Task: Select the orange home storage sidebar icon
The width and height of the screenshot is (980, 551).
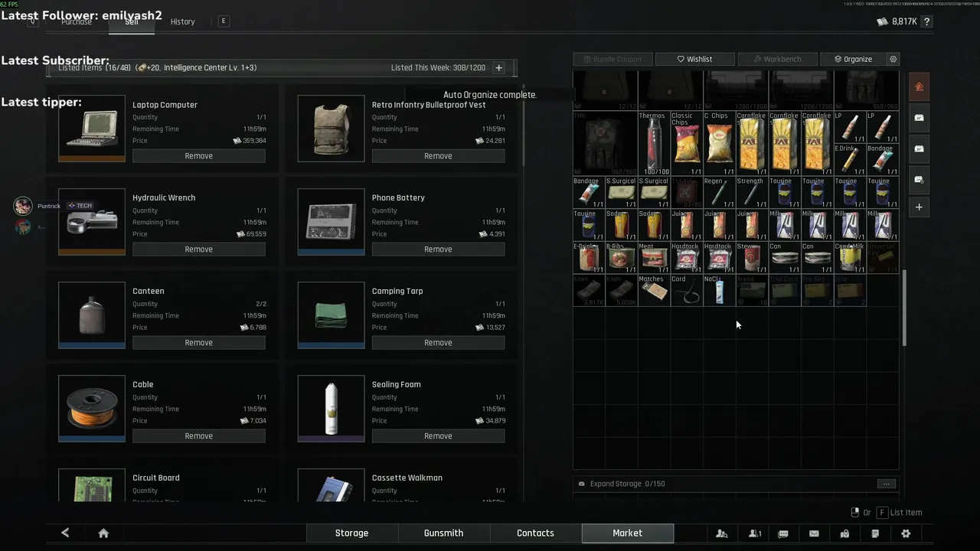Action: [x=919, y=86]
